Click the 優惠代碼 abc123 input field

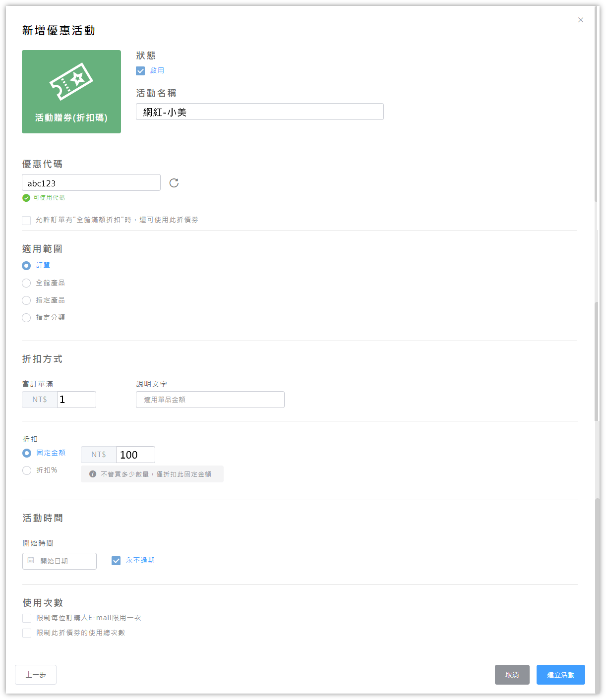coord(91,183)
